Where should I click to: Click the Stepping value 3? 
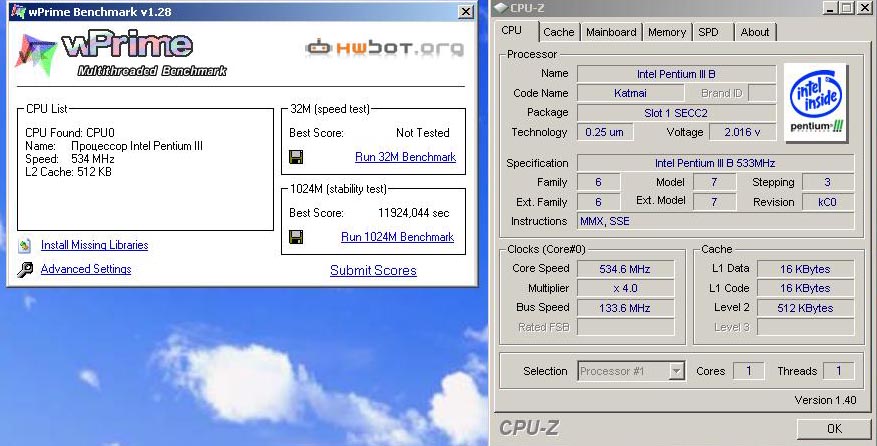(828, 182)
